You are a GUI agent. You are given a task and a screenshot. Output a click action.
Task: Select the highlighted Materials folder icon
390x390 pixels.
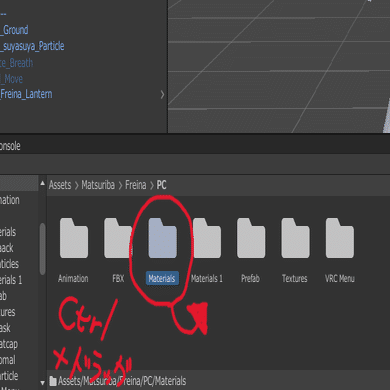coord(162,238)
